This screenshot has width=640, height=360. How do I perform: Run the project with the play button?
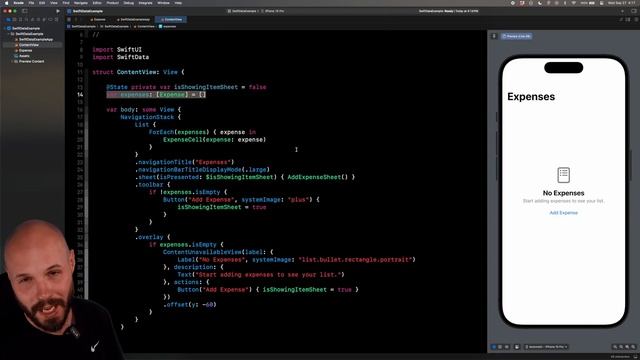click(x=58, y=11)
